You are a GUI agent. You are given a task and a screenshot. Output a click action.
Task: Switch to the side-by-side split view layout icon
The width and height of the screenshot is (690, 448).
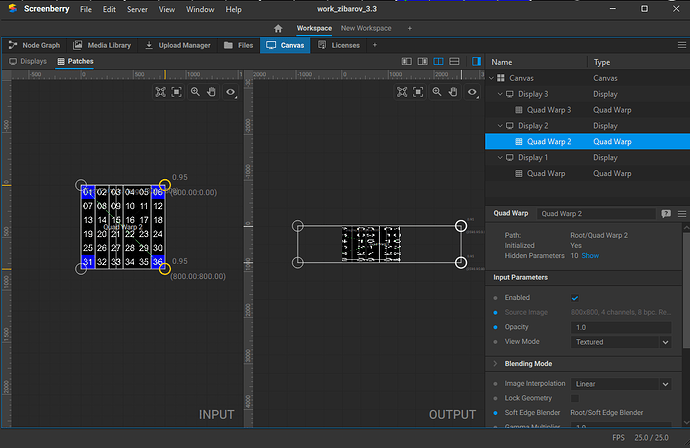(x=439, y=62)
